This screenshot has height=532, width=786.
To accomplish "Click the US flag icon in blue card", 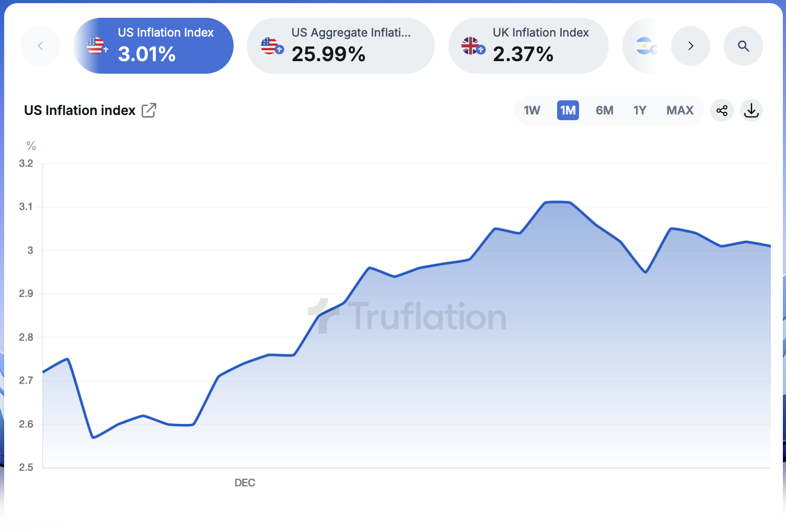I will 96,46.
